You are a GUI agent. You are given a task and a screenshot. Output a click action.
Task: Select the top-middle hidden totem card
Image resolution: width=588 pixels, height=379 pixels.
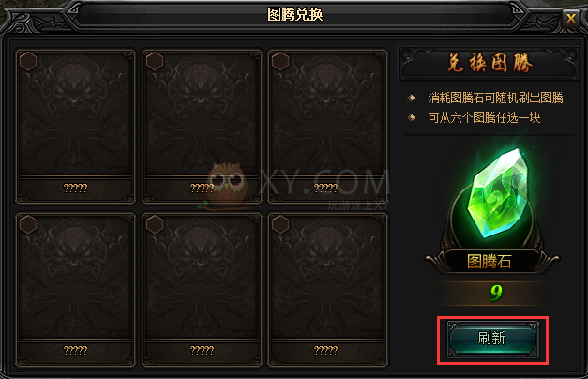click(x=202, y=127)
